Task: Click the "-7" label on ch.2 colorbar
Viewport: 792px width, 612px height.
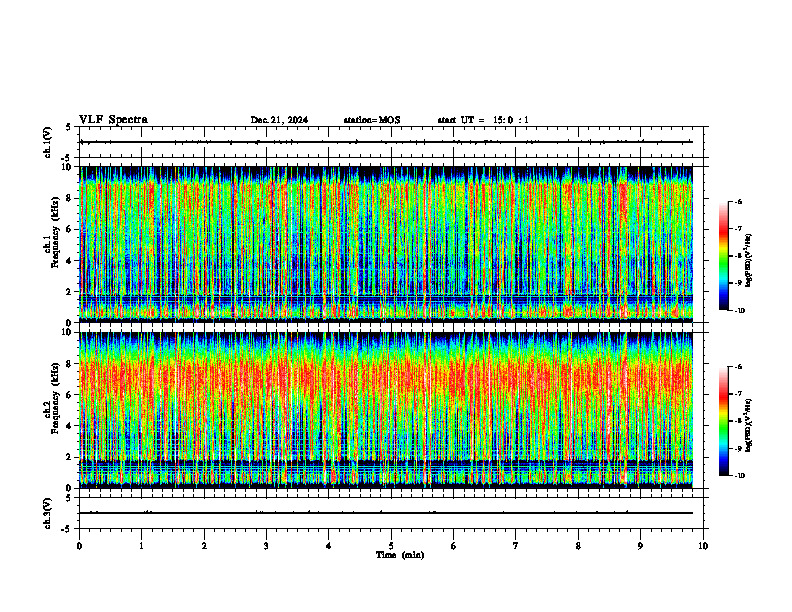Action: (x=738, y=394)
